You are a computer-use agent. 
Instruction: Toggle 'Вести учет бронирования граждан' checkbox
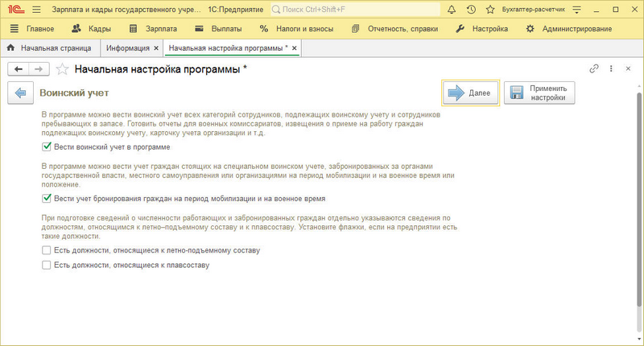tap(46, 198)
